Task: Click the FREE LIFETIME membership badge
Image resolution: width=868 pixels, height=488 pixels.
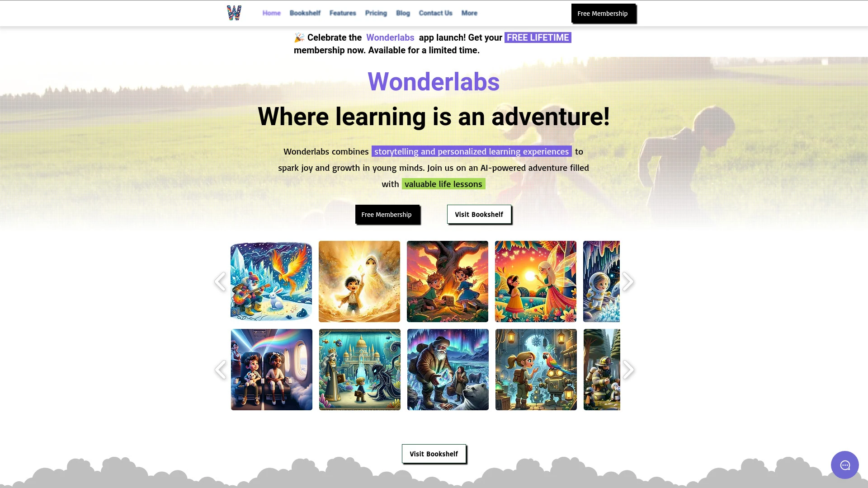Action: 537,37
